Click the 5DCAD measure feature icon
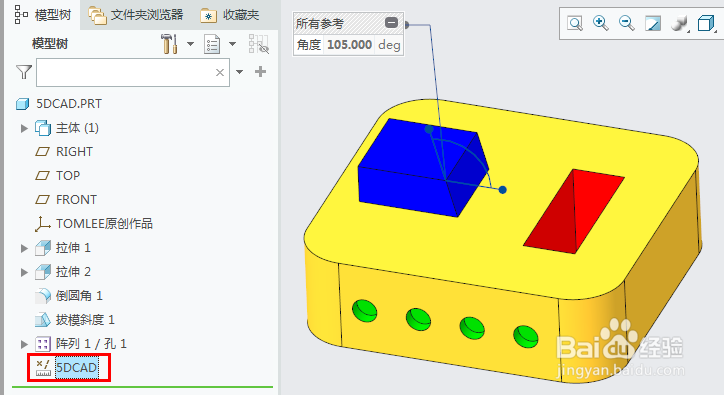 [43, 368]
